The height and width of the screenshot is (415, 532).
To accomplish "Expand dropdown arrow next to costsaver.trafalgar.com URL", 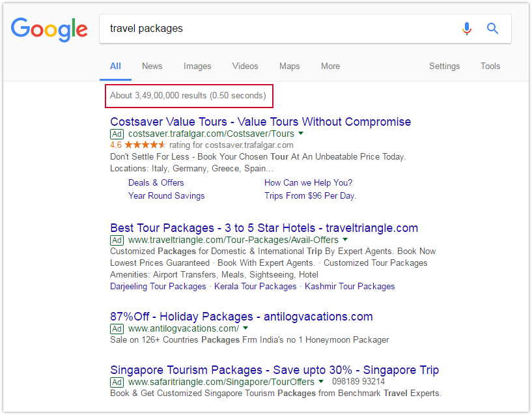I will [301, 134].
